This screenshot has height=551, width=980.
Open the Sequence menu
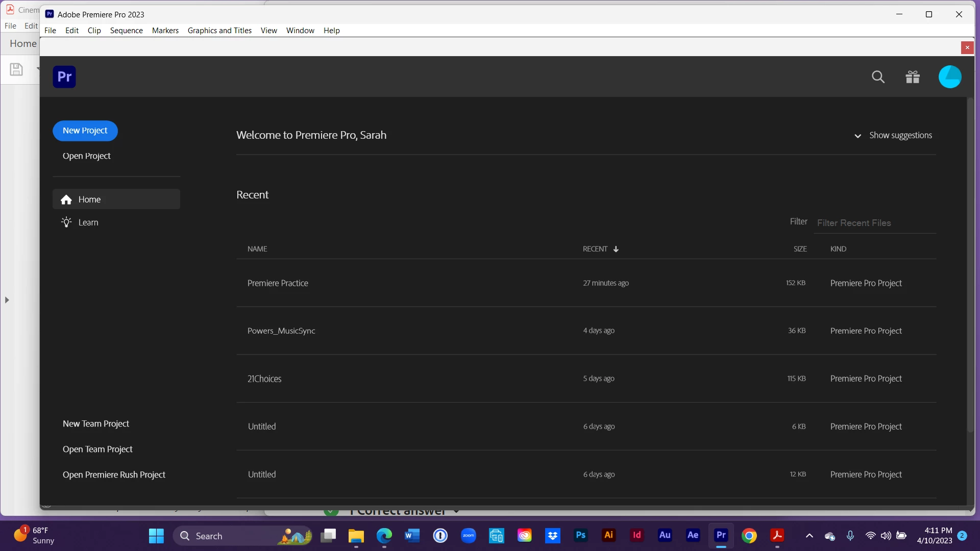point(126,31)
